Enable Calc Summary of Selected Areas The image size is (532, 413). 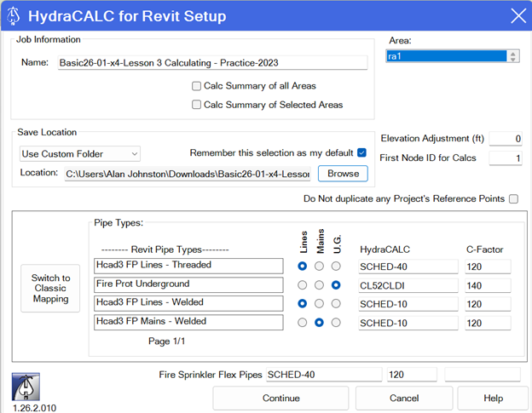pos(196,105)
